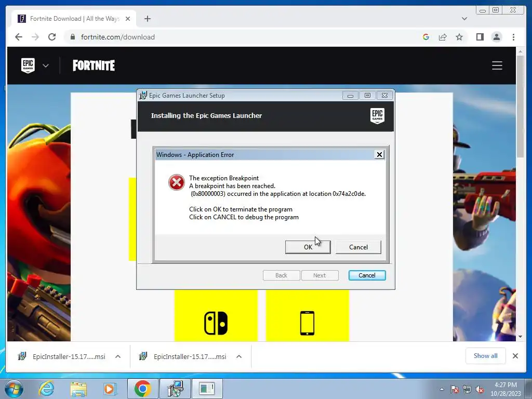Click the Fortnite logo on the webpage
Image resolution: width=532 pixels, height=399 pixels.
(x=94, y=65)
